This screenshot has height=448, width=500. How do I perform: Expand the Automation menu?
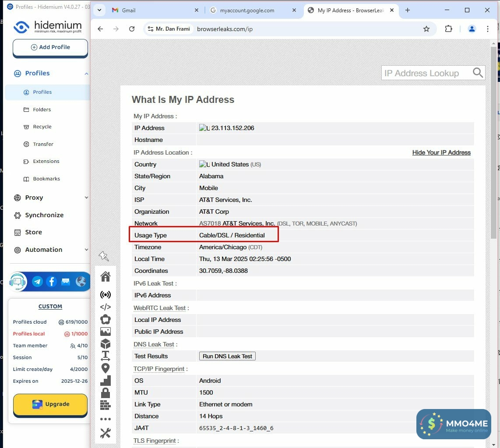[x=86, y=250]
